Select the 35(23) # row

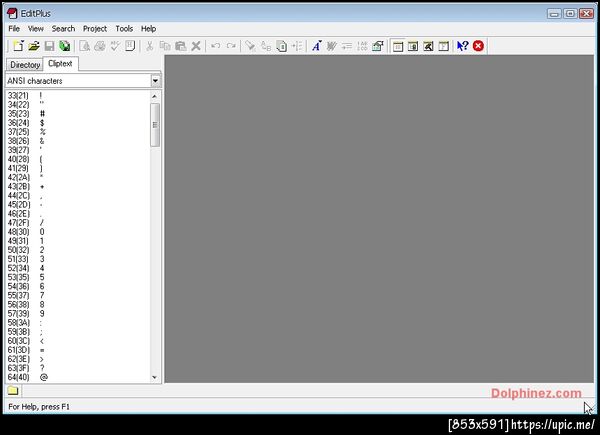(78, 114)
